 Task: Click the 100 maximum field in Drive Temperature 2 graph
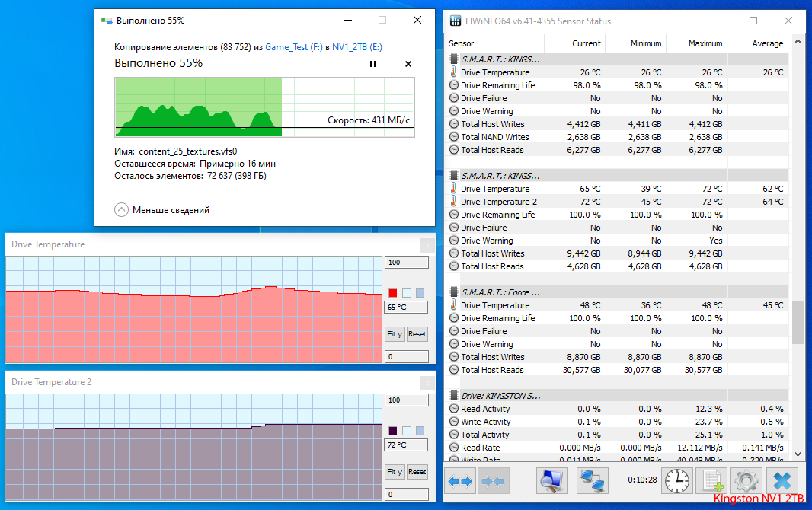click(x=407, y=400)
